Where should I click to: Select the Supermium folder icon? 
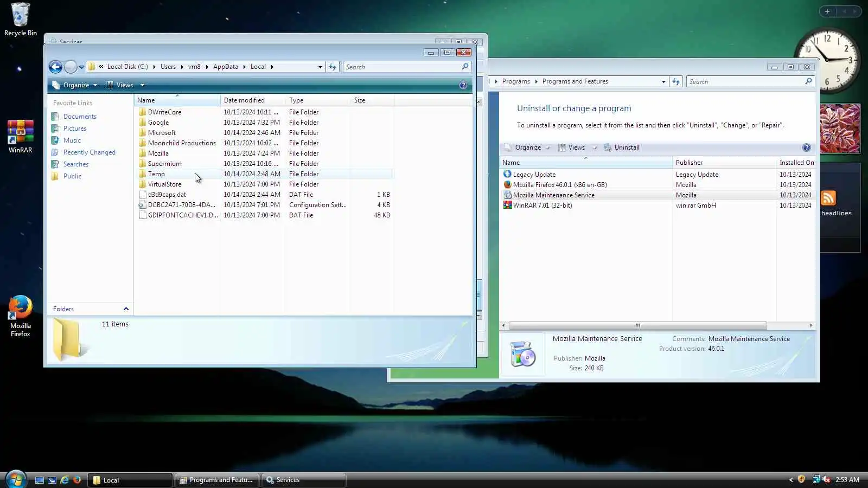coord(142,164)
